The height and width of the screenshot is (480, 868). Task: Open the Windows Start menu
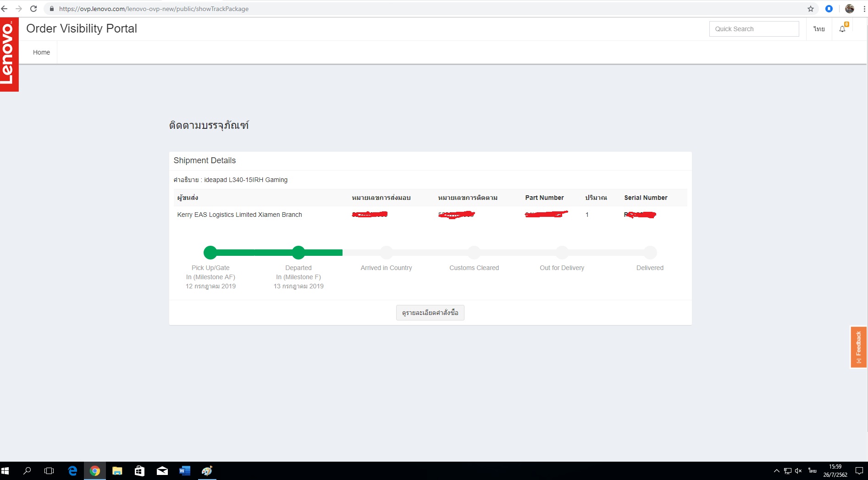tap(6, 471)
